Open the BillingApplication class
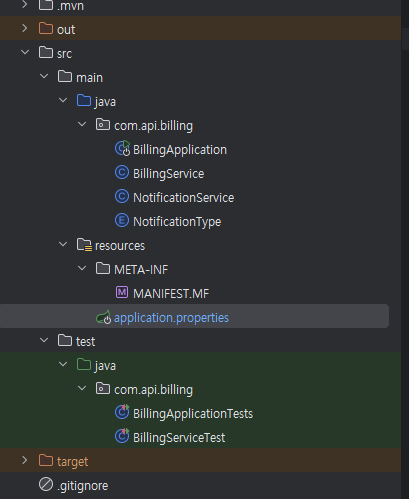Viewport: 409px width, 499px height. tap(180, 150)
